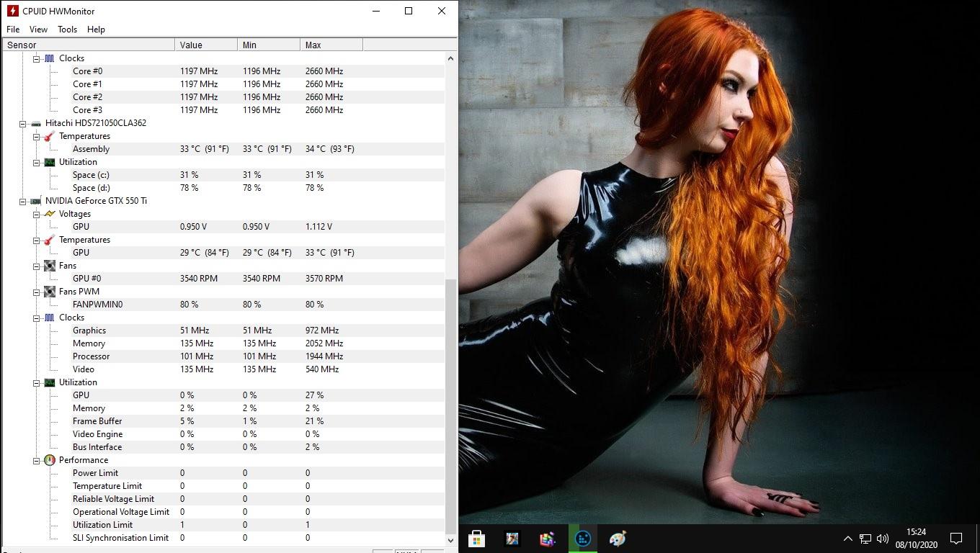980x553 pixels.
Task: Open the File menu
Action: click(13, 30)
